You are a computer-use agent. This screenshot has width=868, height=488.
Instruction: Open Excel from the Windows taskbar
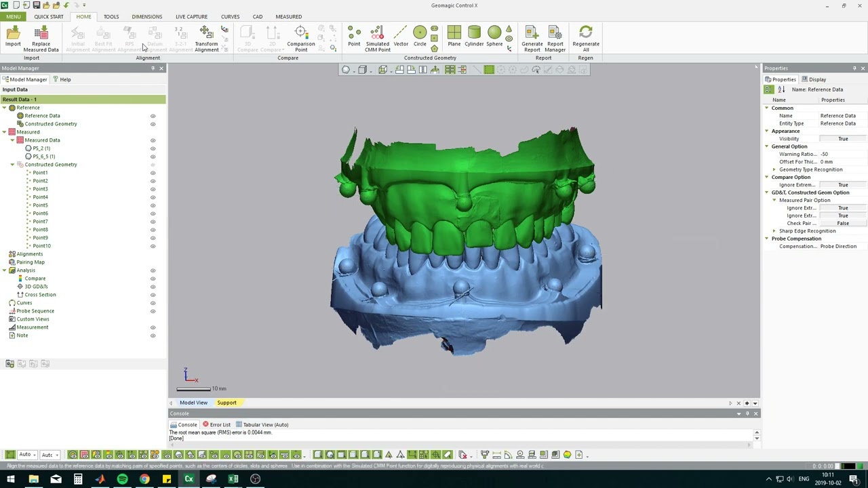pos(233,479)
